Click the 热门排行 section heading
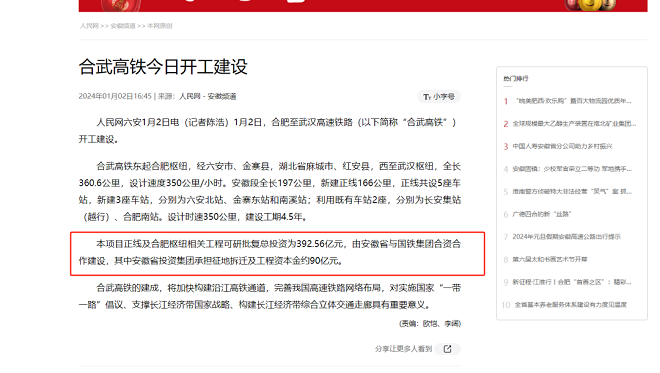 (x=516, y=79)
